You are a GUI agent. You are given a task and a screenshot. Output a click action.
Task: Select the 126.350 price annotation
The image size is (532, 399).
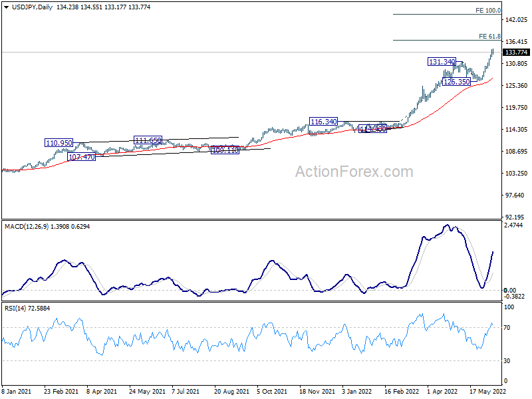coord(456,82)
